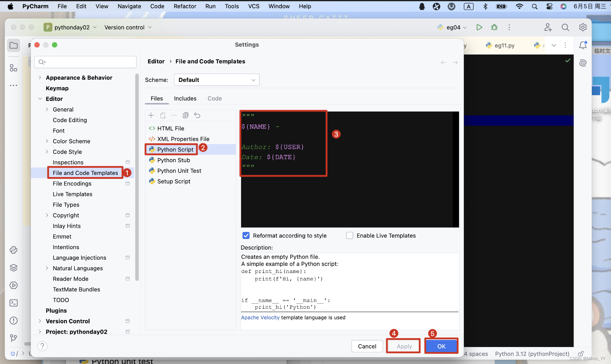
Task: Click the Bluetooth icon in the menu bar
Action: (x=485, y=6)
